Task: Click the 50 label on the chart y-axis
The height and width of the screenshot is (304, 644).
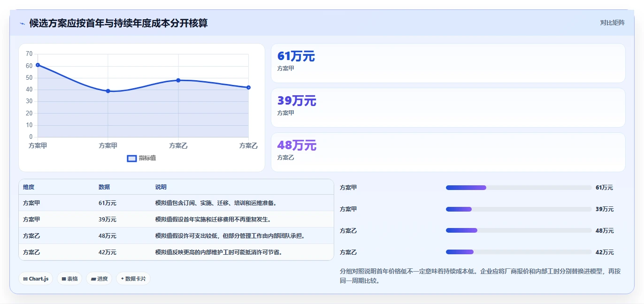Action: [x=29, y=78]
